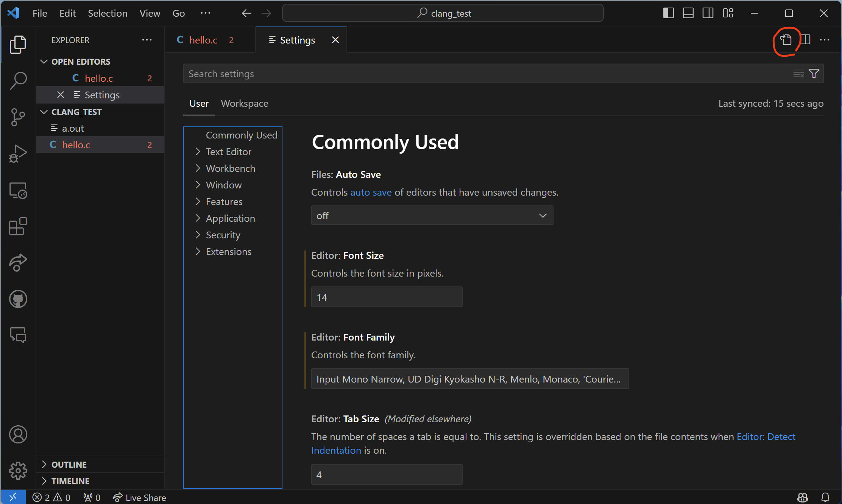Viewport: 842px width, 504px height.
Task: Toggle the primary side bar layout button
Action: [x=668, y=13]
